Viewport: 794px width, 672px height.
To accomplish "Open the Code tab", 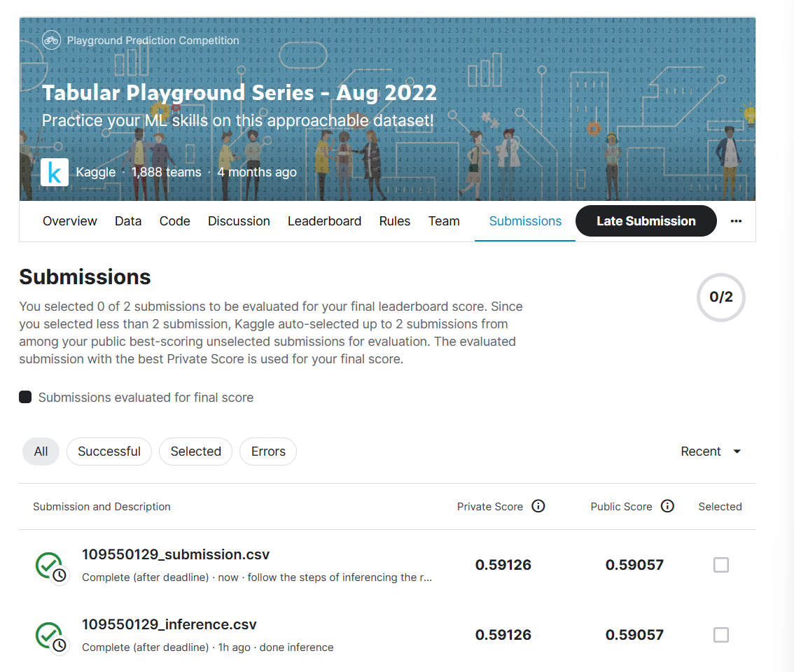I will pos(175,220).
